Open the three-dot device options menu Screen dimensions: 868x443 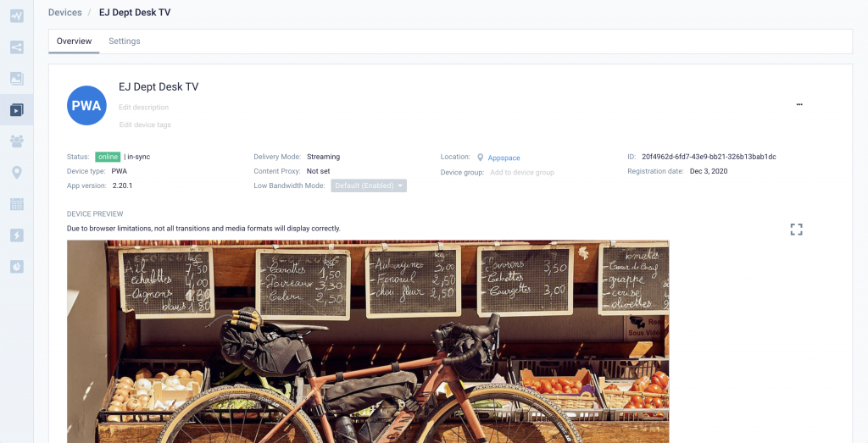point(799,104)
